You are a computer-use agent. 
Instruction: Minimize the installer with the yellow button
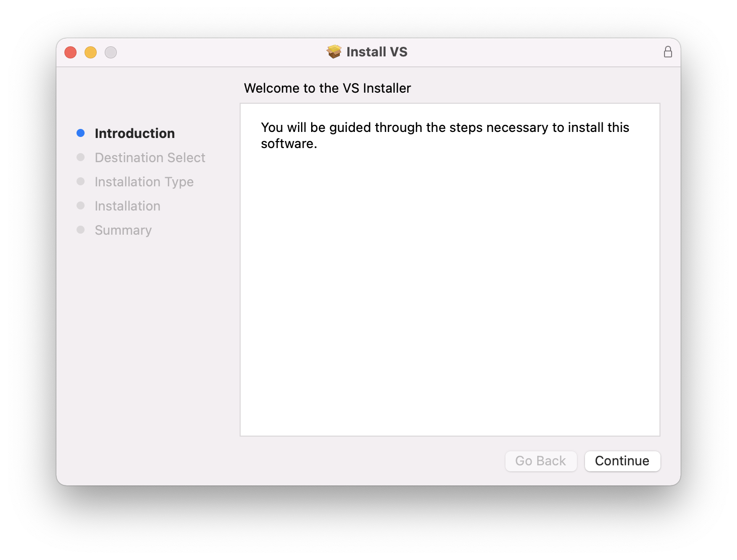point(91,52)
